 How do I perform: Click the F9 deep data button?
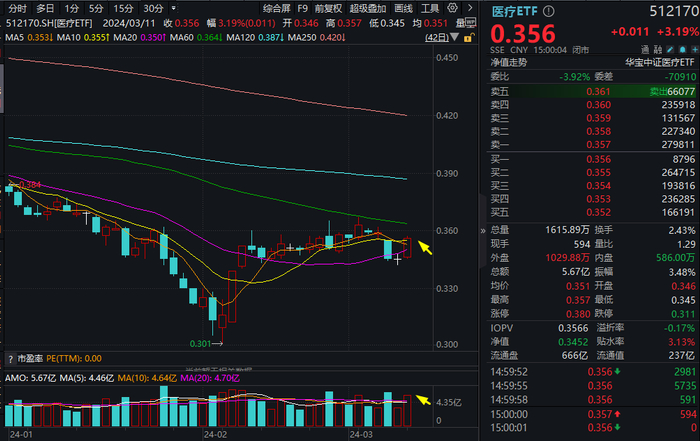[303, 8]
